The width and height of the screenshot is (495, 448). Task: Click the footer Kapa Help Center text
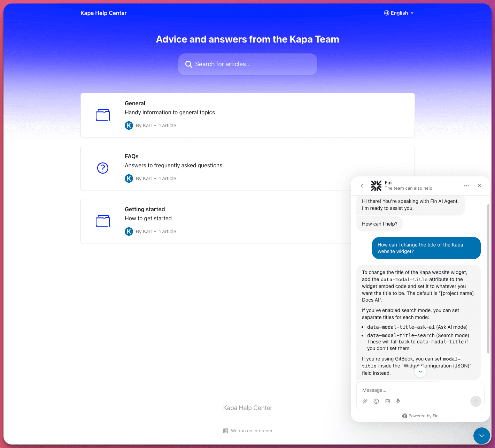tap(248, 408)
